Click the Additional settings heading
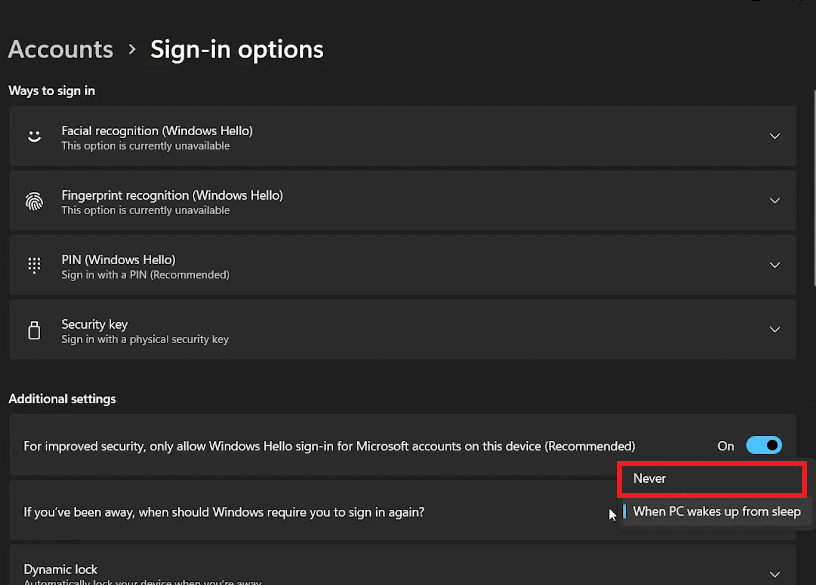 coord(62,399)
